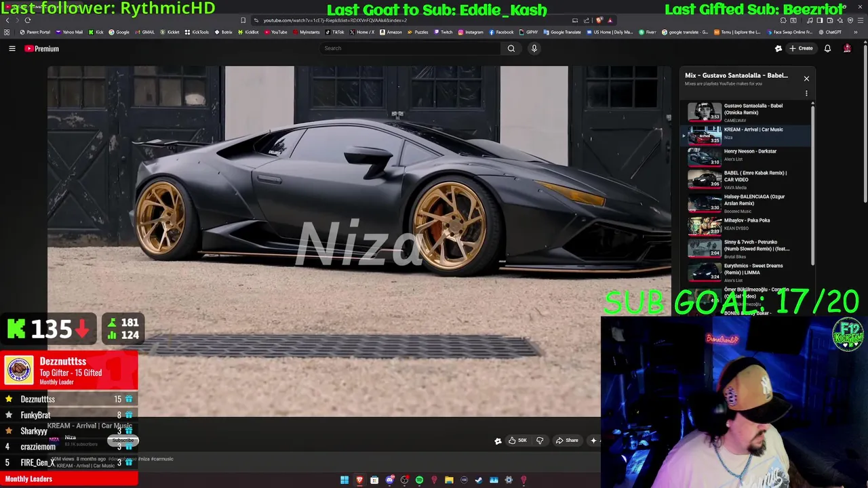This screenshot has height=488, width=868.
Task: Click the icon left of the like button
Action: 498,441
